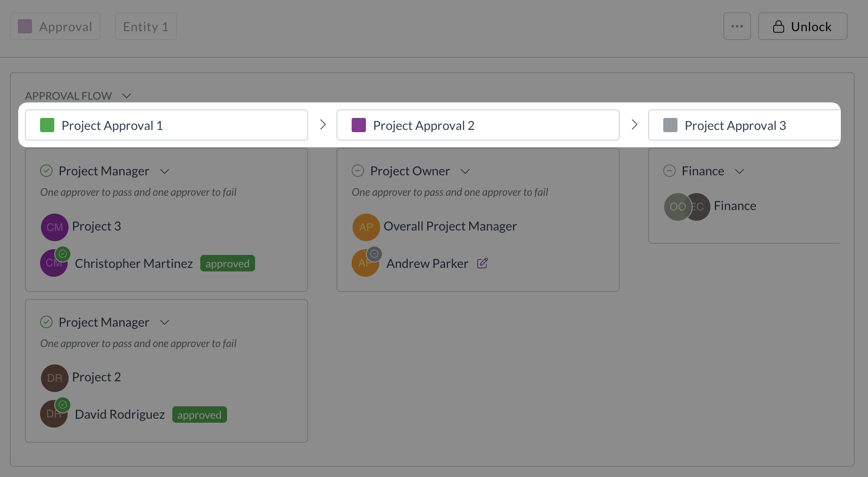
Task: Click the approved badge next to David Rodriguez
Action: pyautogui.click(x=199, y=415)
